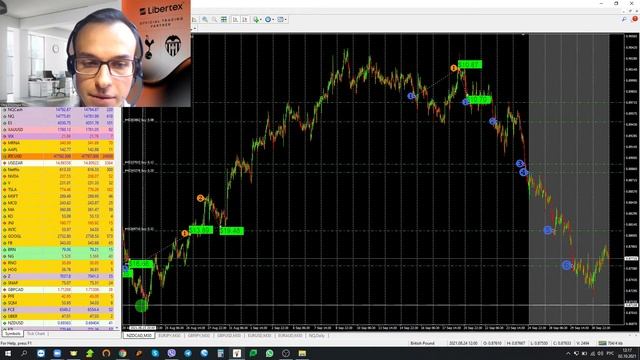Select NQCash row in Market Watch
Image resolution: width=640 pixels, height=360 pixels.
coord(58,110)
